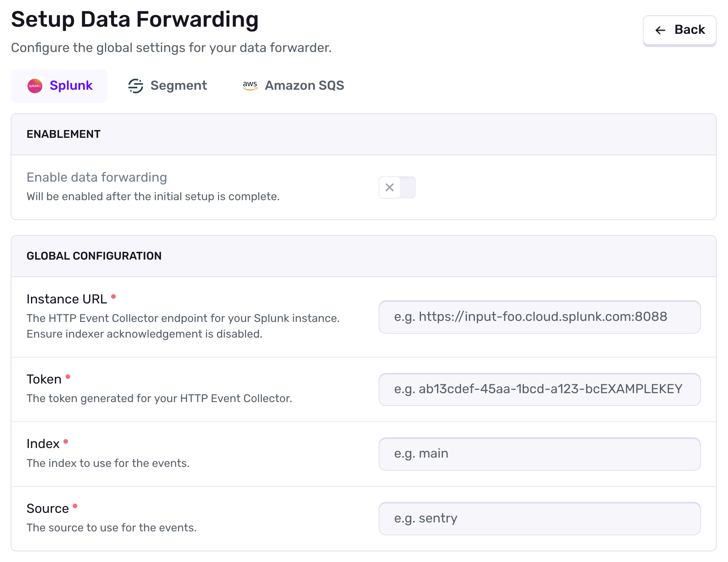728x562 pixels.
Task: Click the GLOBAL CONFIGURATION section header
Action: point(94,256)
